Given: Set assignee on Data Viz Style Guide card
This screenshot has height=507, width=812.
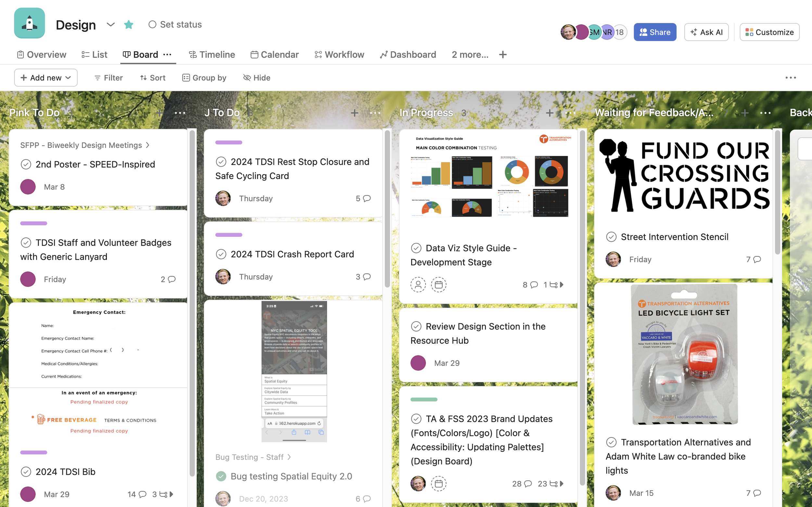Looking at the screenshot, I should coord(418,284).
